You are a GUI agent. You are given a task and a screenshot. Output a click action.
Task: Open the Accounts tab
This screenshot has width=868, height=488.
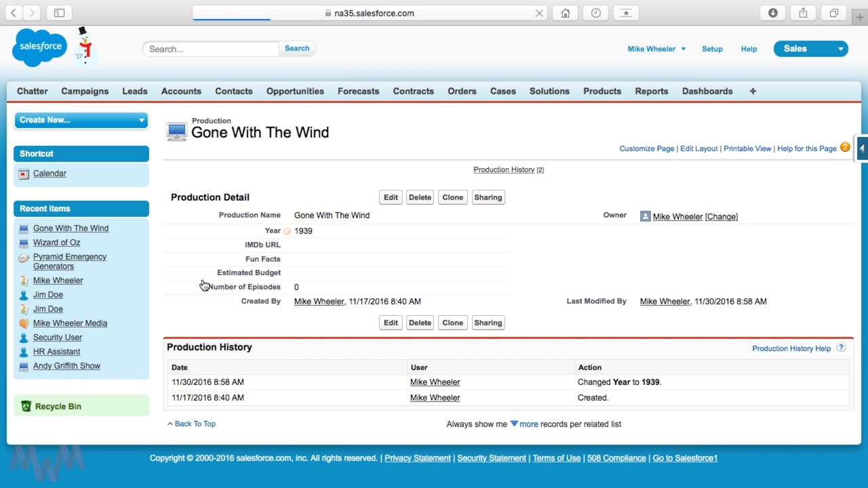pos(181,91)
